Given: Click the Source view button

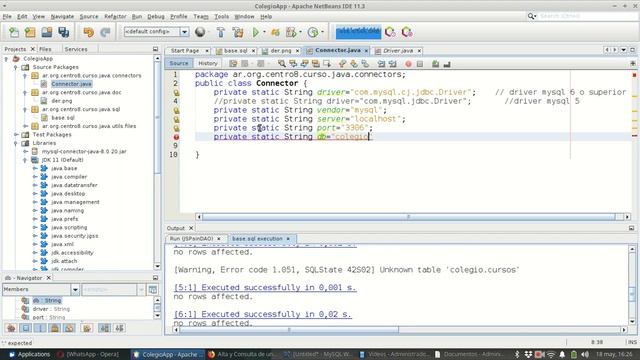Looking at the screenshot, I should [179, 63].
